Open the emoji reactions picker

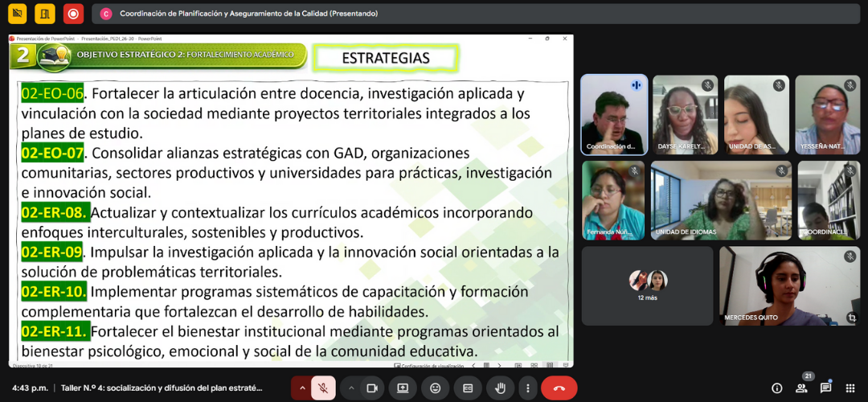click(436, 388)
